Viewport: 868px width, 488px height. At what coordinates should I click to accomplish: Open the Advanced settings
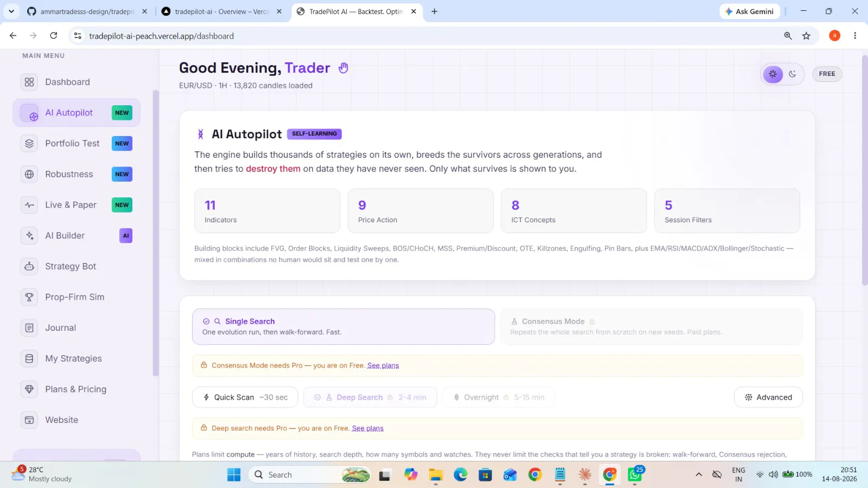click(x=768, y=397)
